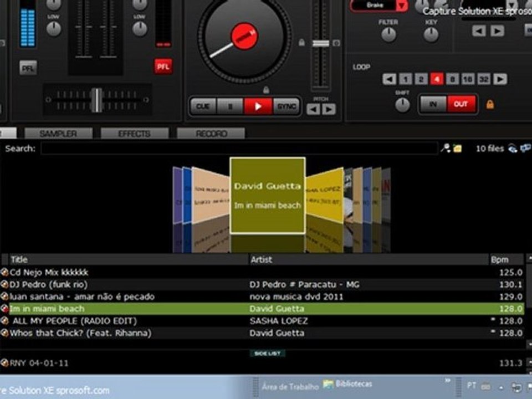This screenshot has height=399, width=532.
Task: Select 'luan santana - amar não é pecado'
Action: pos(262,296)
